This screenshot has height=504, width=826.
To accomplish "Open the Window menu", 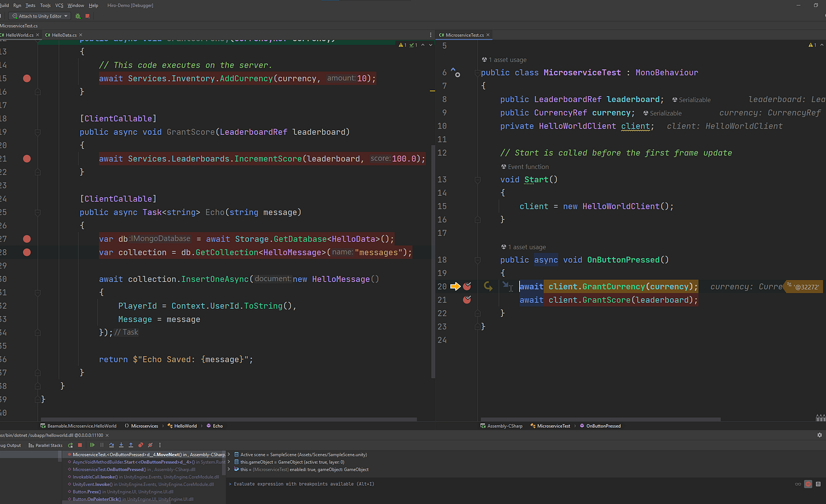I will (x=76, y=5).
